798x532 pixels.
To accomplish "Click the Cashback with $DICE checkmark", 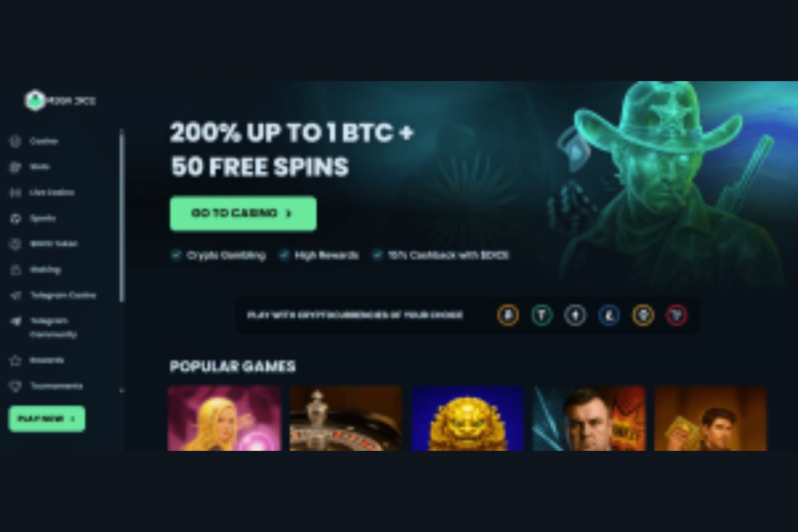I will pyautogui.click(x=377, y=255).
